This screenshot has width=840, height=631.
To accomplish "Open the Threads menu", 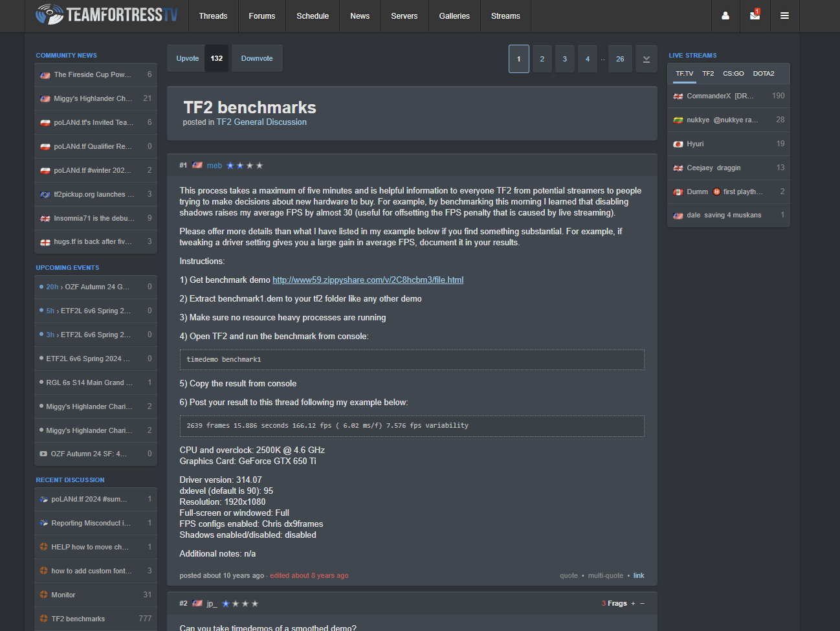I will pyautogui.click(x=213, y=16).
